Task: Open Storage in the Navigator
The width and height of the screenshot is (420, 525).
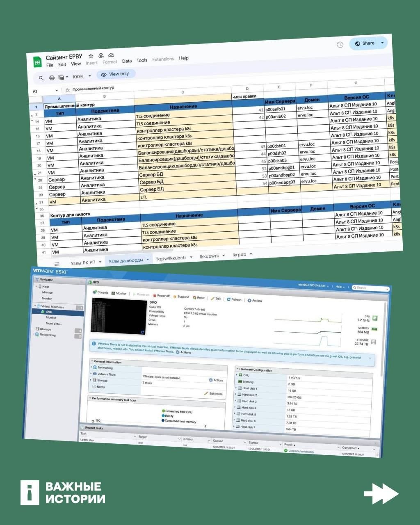Action: pos(45,329)
